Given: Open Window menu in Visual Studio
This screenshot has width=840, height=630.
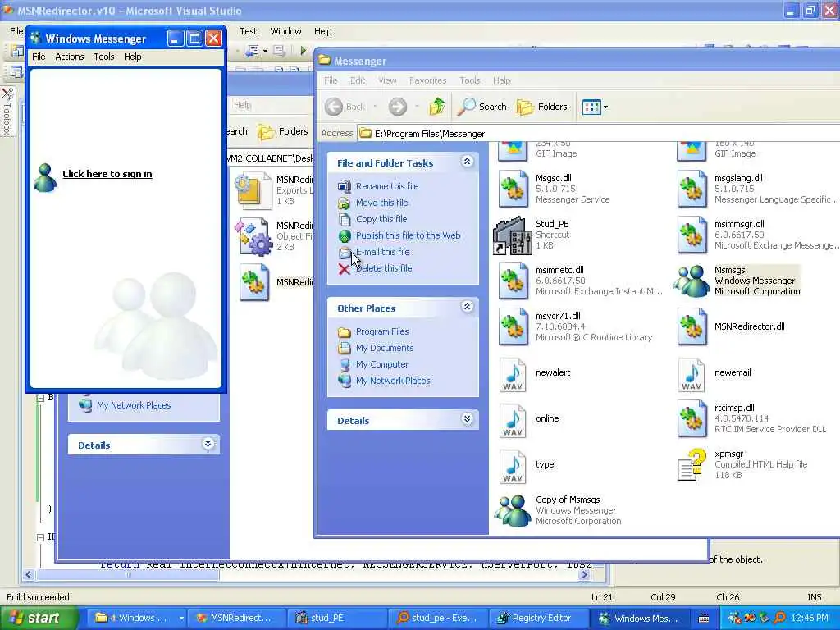Looking at the screenshot, I should pyautogui.click(x=285, y=31).
